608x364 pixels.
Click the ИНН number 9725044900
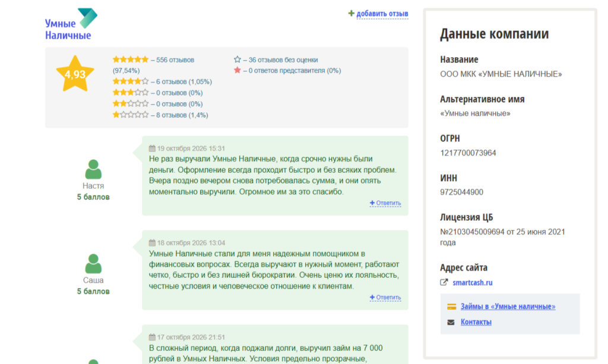coord(461,192)
